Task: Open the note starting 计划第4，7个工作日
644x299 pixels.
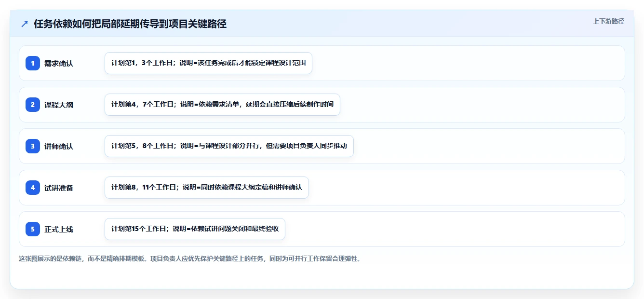Action: [222, 105]
